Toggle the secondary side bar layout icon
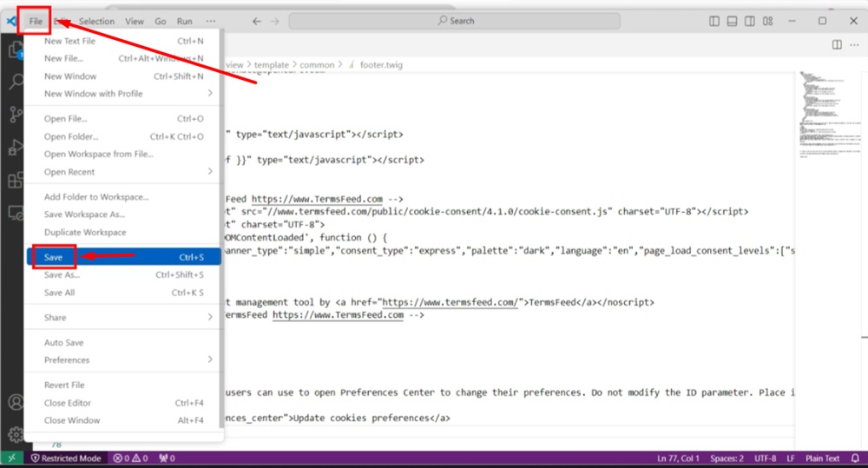Screen dimensions: 868x468 (750, 21)
